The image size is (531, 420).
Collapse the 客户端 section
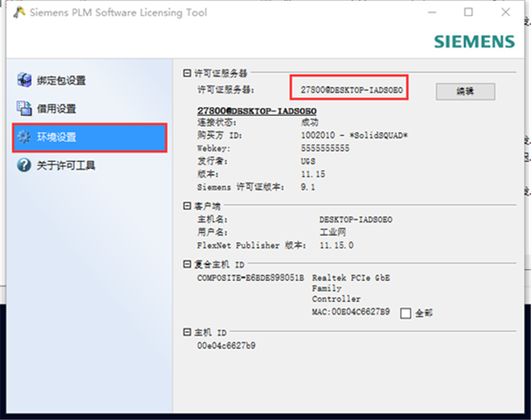tap(187, 206)
